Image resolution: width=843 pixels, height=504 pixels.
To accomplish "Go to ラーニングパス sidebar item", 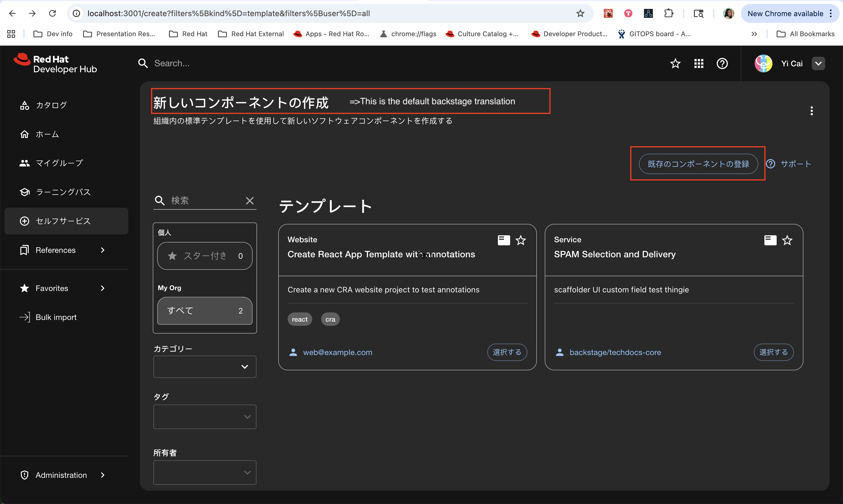I will [63, 192].
